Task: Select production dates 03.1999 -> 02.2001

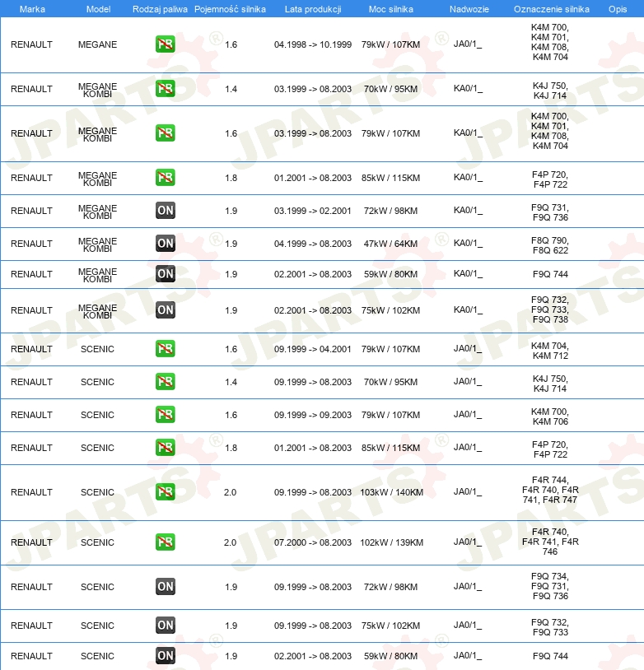Action: coord(313,211)
